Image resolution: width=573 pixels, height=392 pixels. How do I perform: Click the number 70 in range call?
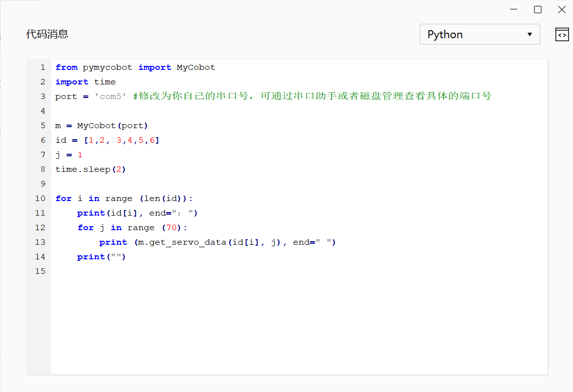click(171, 228)
